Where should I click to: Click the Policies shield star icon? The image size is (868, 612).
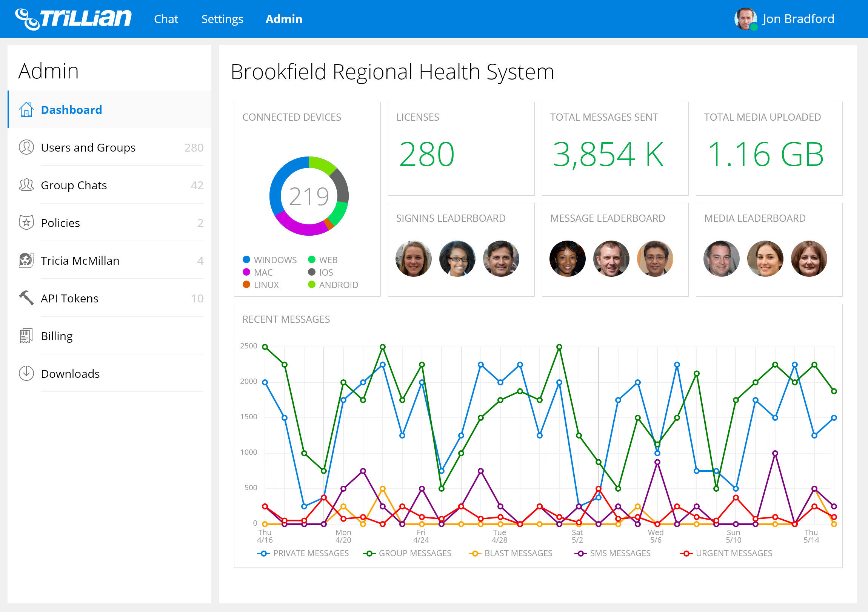coord(26,223)
